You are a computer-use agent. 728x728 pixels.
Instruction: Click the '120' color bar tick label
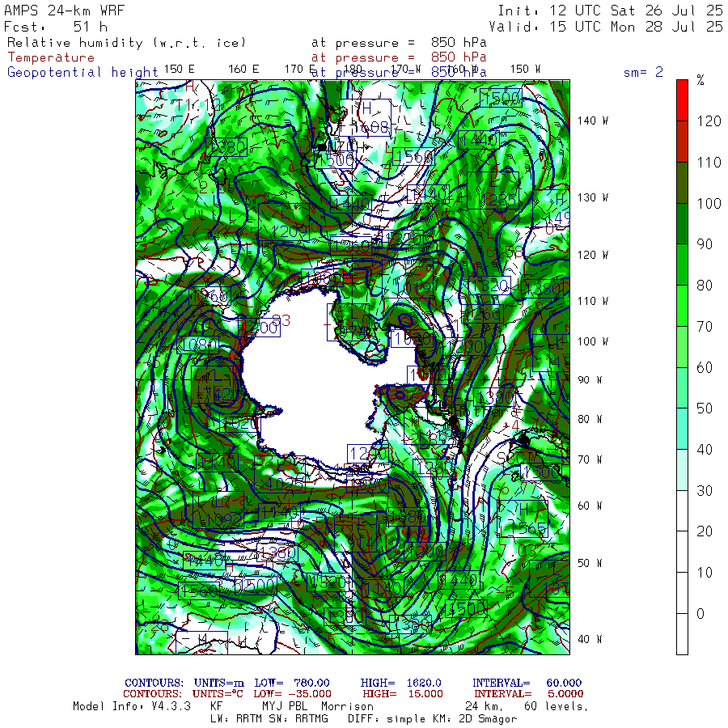point(709,121)
